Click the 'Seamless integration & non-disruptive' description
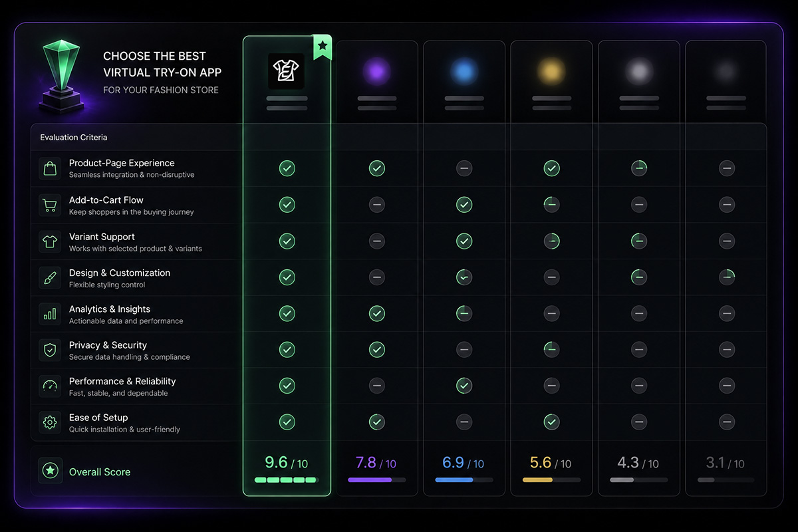This screenshot has width=798, height=532. pyautogui.click(x=132, y=175)
